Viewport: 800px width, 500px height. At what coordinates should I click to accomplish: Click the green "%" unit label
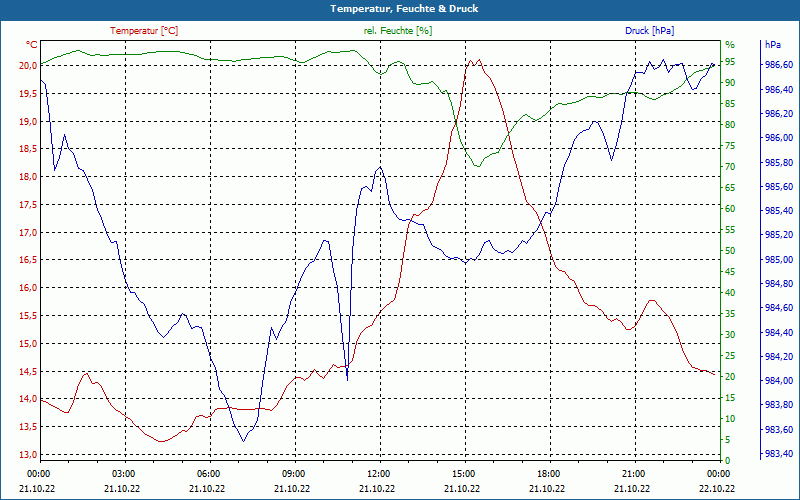point(730,45)
